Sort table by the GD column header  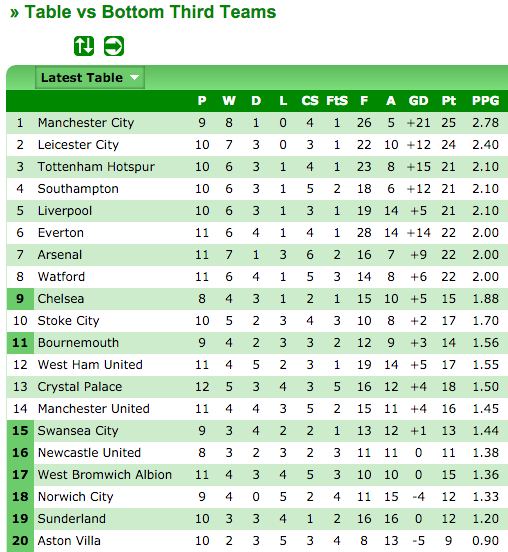[418, 101]
